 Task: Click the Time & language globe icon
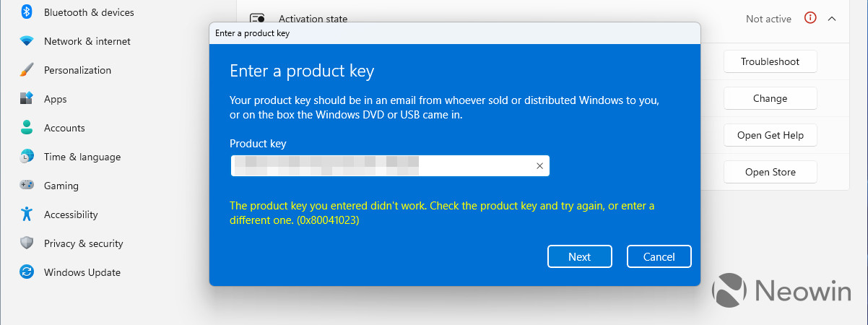coord(27,157)
